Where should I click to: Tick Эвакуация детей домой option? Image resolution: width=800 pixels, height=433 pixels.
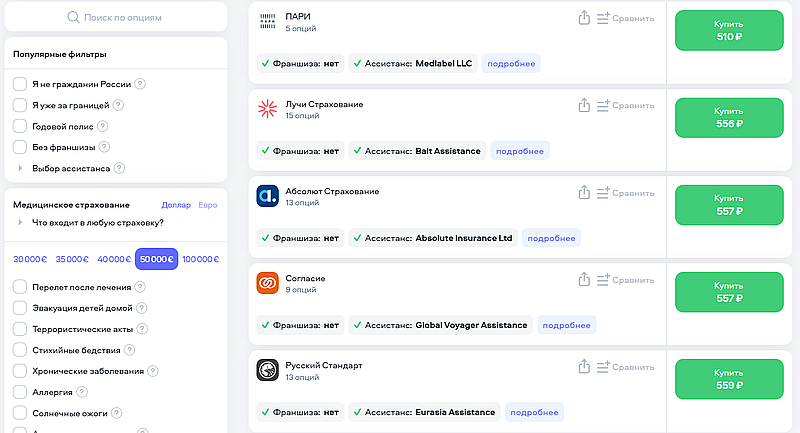[19, 308]
